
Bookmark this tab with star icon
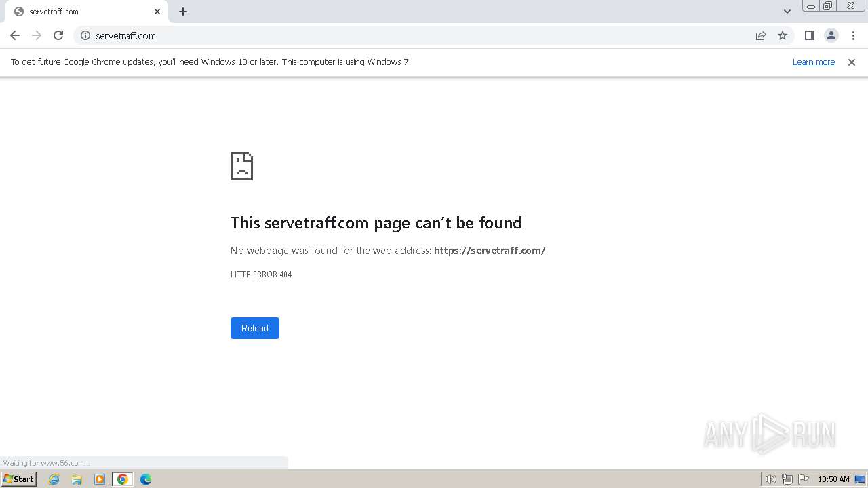[x=783, y=35]
